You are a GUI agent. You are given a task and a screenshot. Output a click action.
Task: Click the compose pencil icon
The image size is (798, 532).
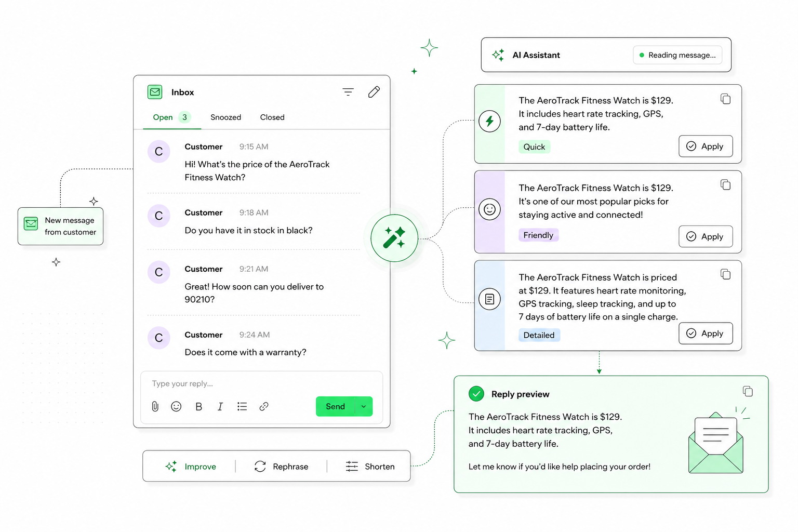click(x=374, y=92)
